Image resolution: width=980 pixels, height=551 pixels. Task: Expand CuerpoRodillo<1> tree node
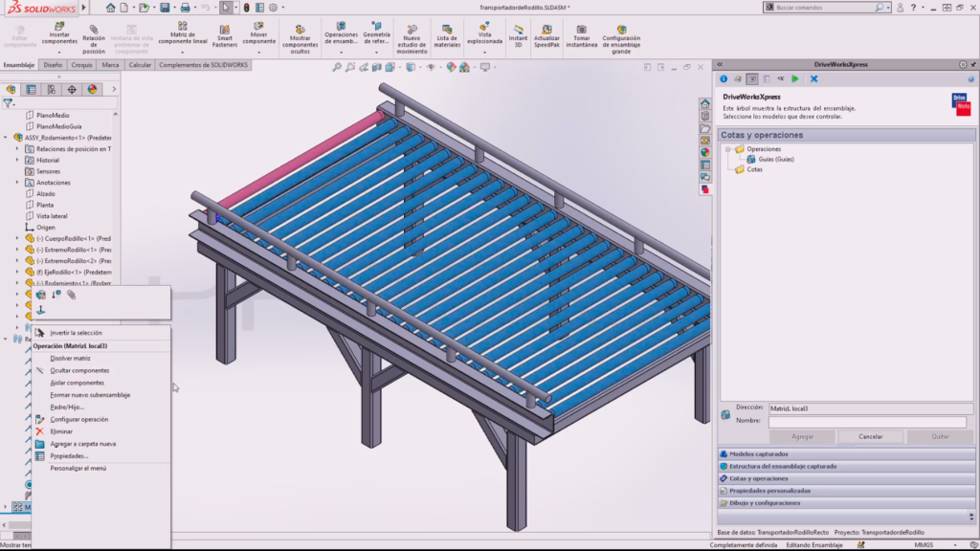coord(17,238)
